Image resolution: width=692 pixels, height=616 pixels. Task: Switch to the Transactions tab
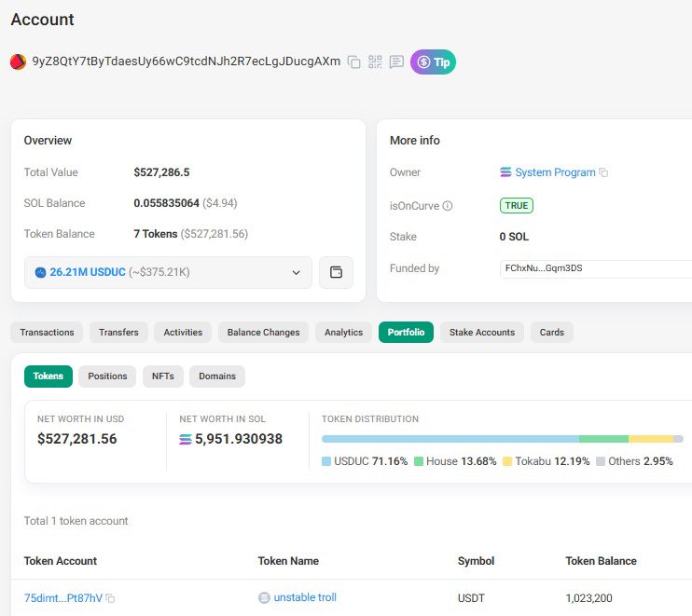[47, 333]
